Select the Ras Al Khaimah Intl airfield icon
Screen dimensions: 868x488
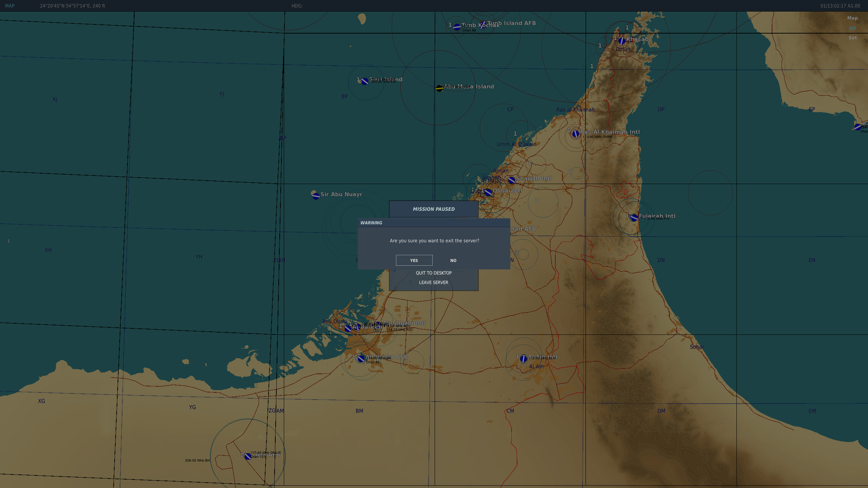575,134
